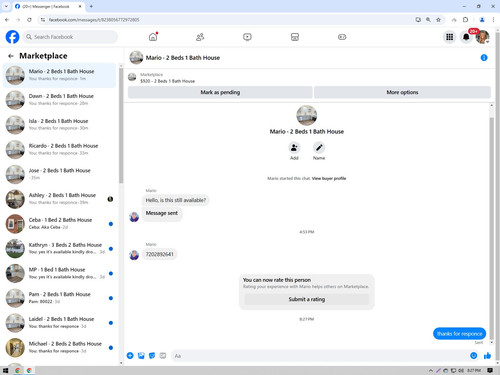Open Chrome three-dot menu
The image size is (500, 375).
(493, 20)
